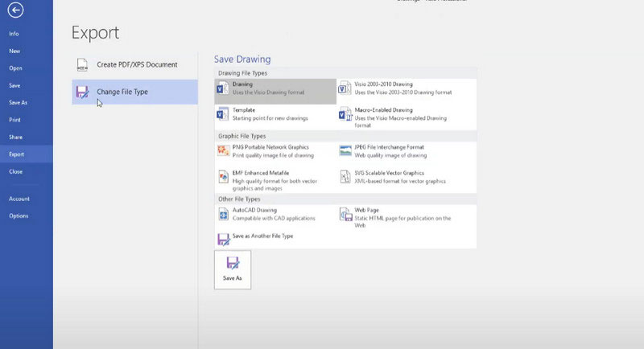Viewport: 644px width, 349px height.
Task: Click the AutoCAD Drawing icon
Action: pyautogui.click(x=223, y=214)
